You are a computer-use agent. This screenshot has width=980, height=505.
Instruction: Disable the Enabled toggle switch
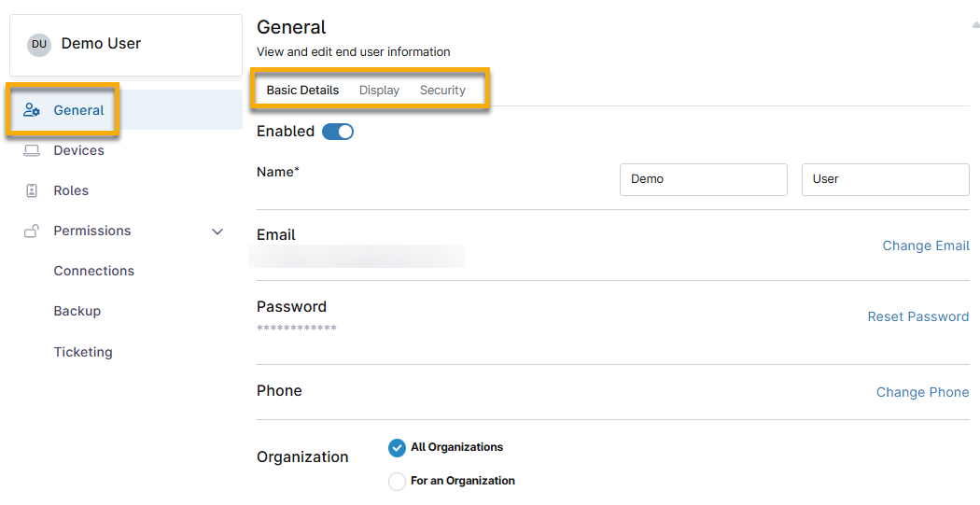[x=337, y=132]
